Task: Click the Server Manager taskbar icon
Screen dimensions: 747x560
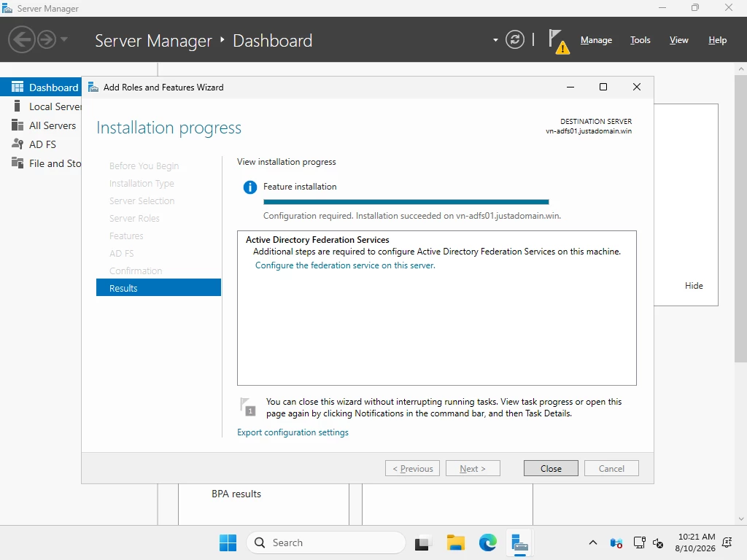Action: click(519, 542)
